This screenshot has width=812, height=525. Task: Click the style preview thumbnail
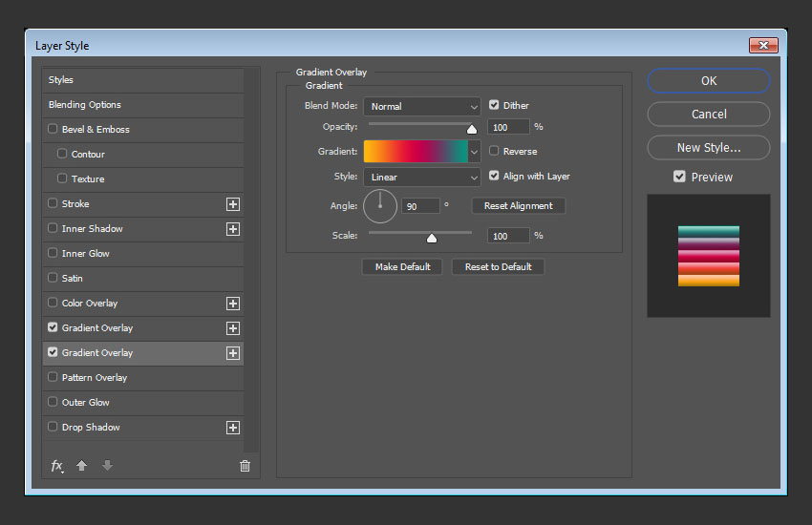click(709, 256)
